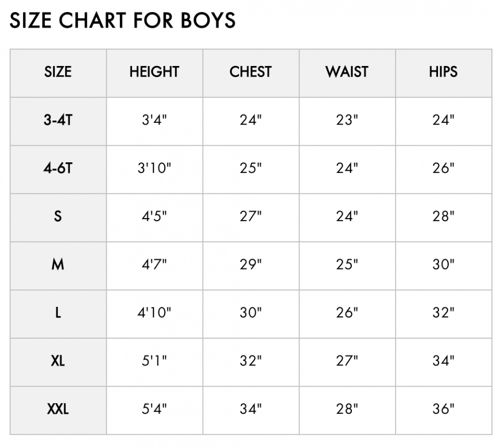Select the L size row label
The image size is (504, 448).
58,314
